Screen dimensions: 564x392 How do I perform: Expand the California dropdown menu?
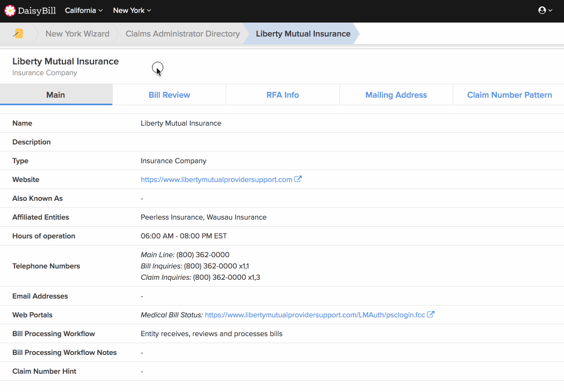coord(84,10)
